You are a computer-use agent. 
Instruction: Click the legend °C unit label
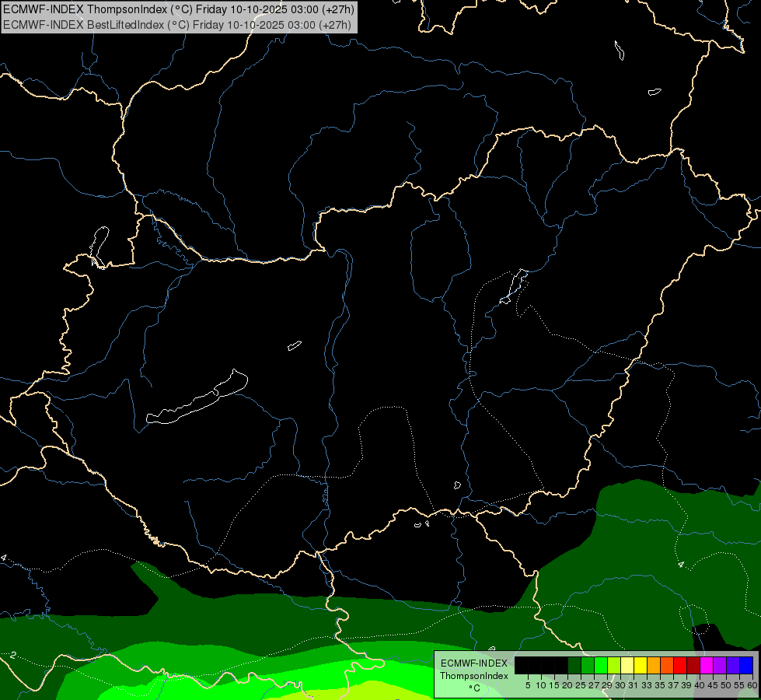click(x=475, y=688)
